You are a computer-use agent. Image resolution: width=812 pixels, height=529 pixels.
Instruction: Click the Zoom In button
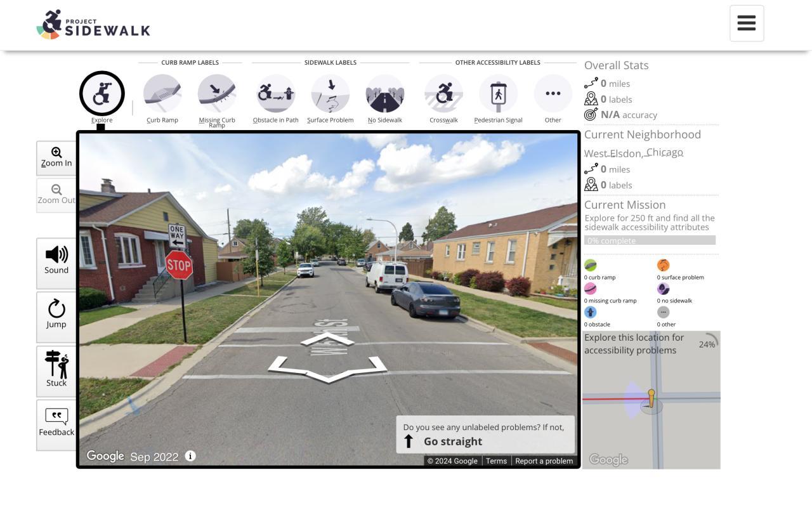56,158
